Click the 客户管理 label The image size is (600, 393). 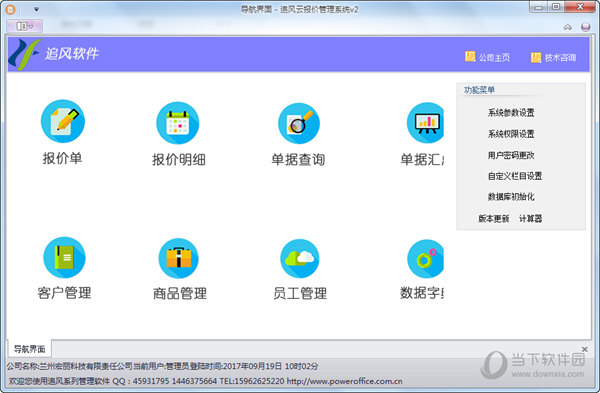(x=64, y=293)
